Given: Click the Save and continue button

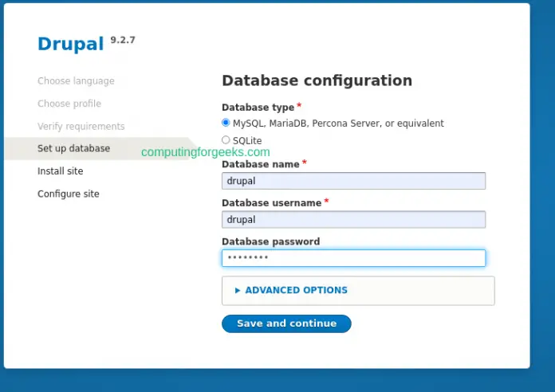Looking at the screenshot, I should [x=286, y=323].
